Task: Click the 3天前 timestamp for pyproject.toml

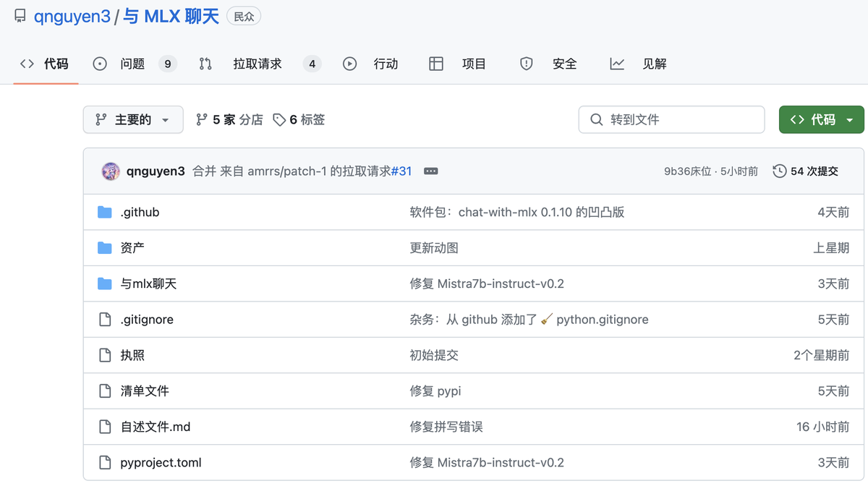Action: tap(833, 463)
